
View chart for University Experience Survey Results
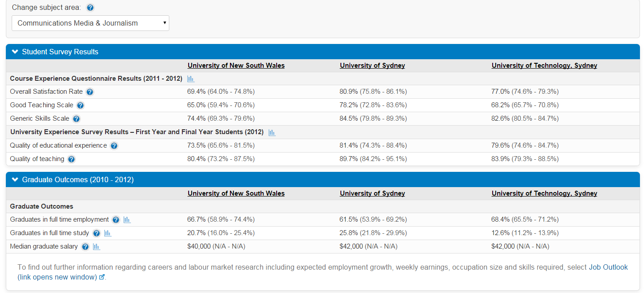(x=272, y=132)
